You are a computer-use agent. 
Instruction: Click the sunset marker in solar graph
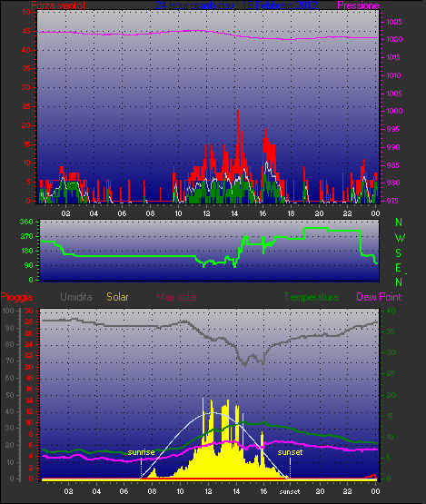pos(290,452)
